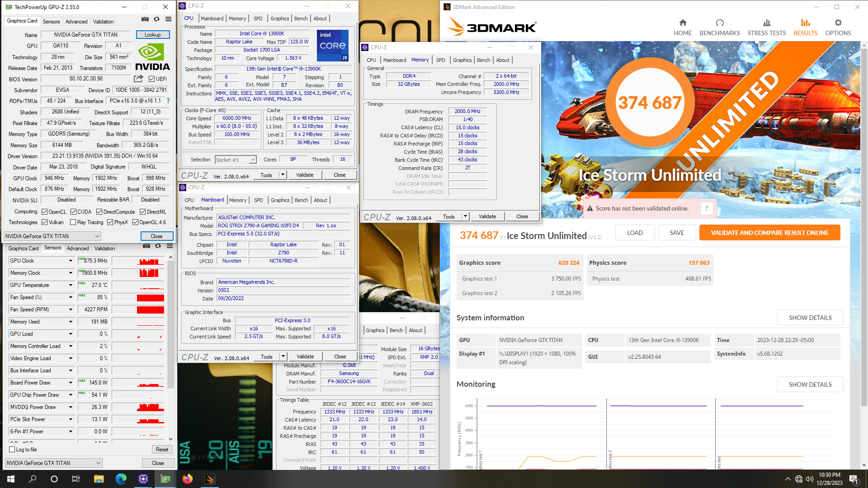
Task: Click Board Power Draw sensor graph
Action: 138,383
